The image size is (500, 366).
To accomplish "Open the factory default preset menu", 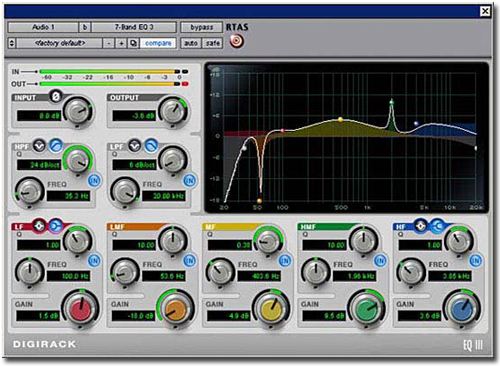I will click(x=60, y=43).
